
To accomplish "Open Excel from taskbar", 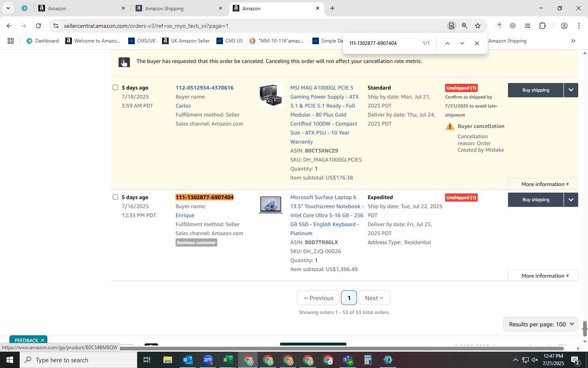I will 228,360.
